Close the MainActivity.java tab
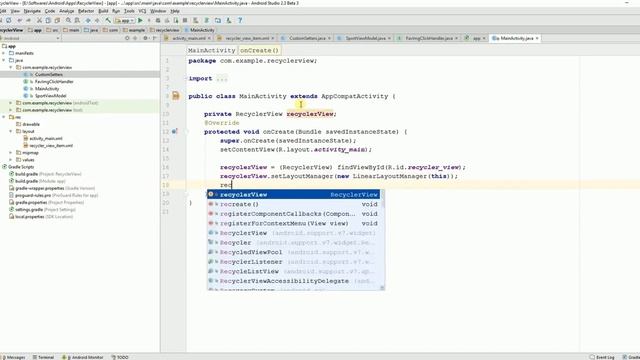This screenshot has width=640, height=360. click(x=537, y=38)
